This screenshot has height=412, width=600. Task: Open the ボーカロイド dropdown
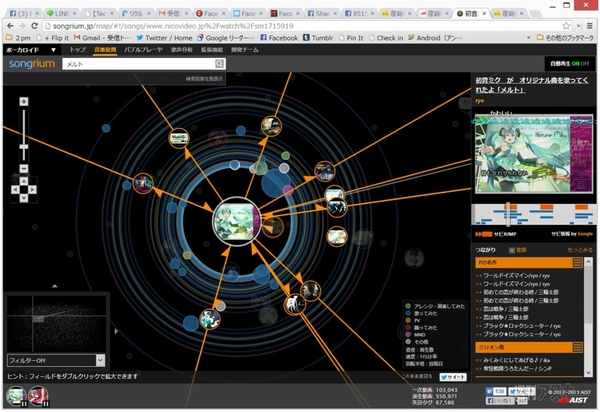[31, 50]
